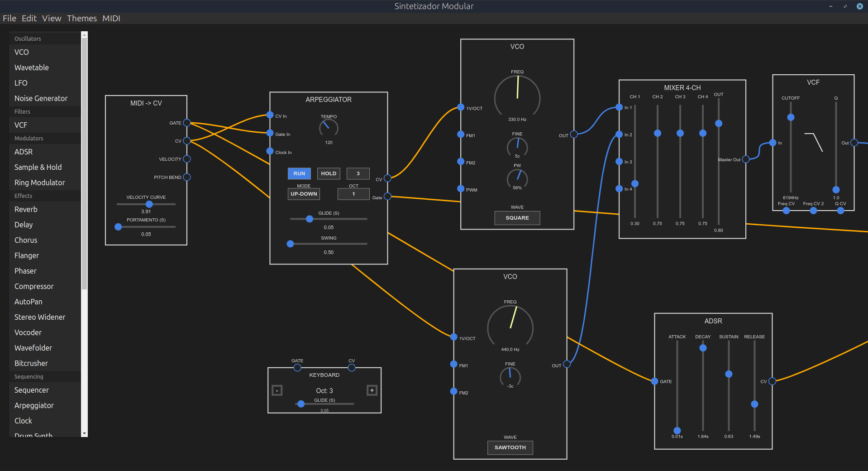868x471 pixels.
Task: Click the 1V/OCT input port on bottom VCO
Action: (453, 337)
